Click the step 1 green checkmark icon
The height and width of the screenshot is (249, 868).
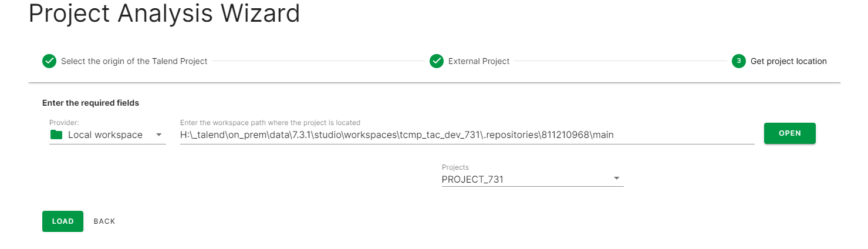pyautogui.click(x=49, y=61)
